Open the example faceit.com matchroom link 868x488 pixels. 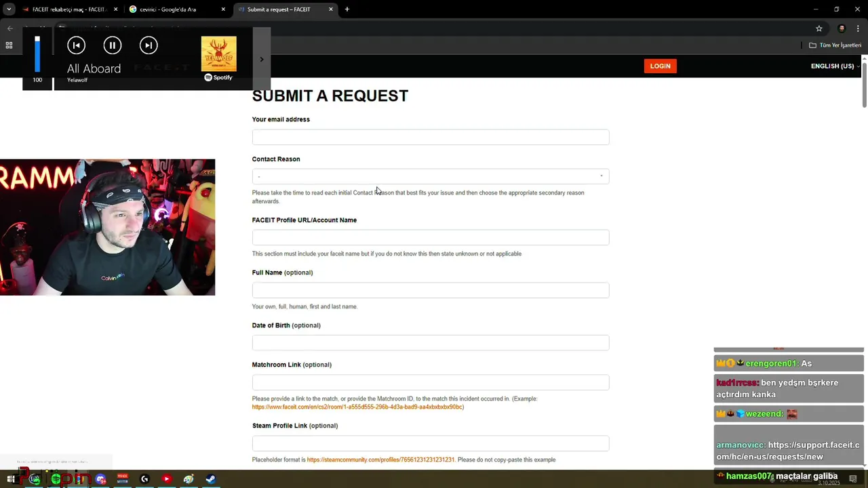click(358, 407)
